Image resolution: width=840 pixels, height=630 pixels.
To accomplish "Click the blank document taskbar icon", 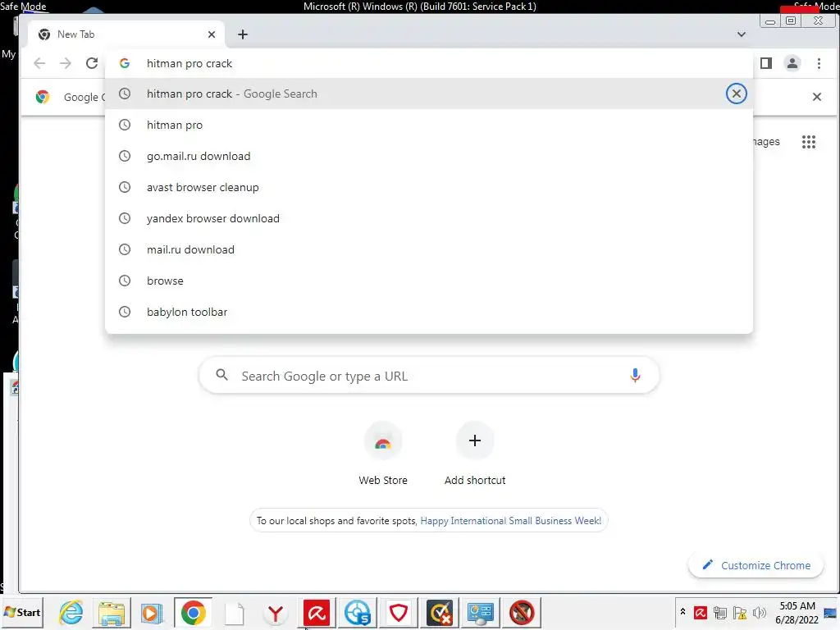I will pyautogui.click(x=234, y=612).
